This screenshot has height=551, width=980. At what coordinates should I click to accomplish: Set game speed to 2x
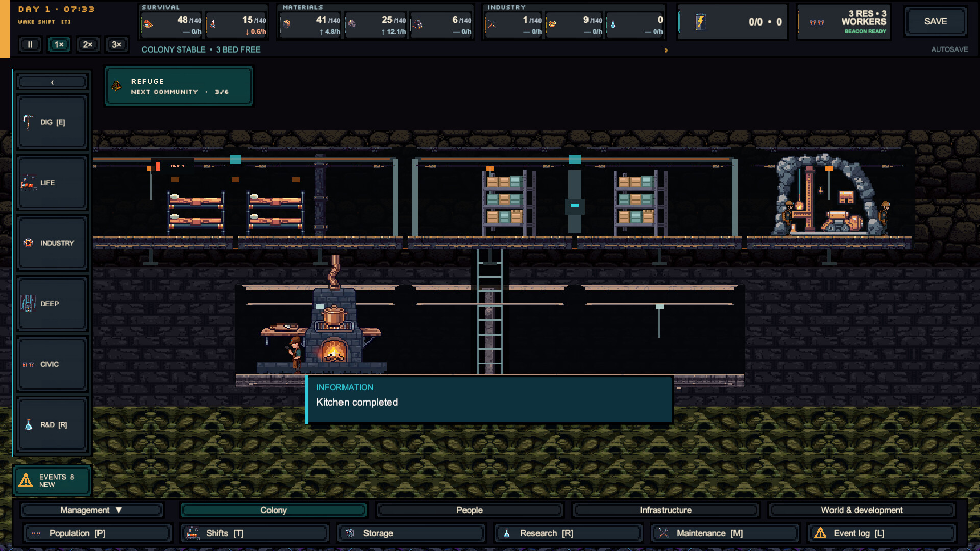[88, 44]
